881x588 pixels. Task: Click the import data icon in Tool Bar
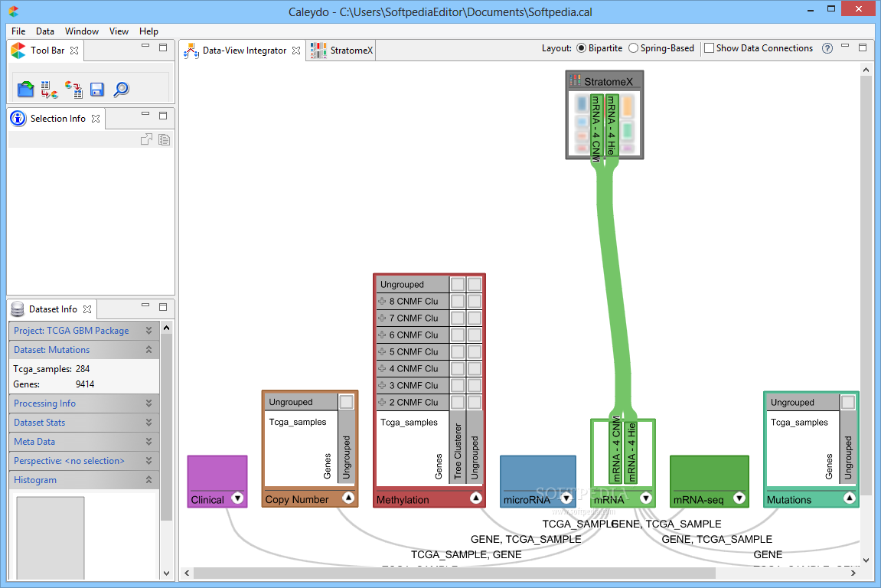(x=50, y=90)
